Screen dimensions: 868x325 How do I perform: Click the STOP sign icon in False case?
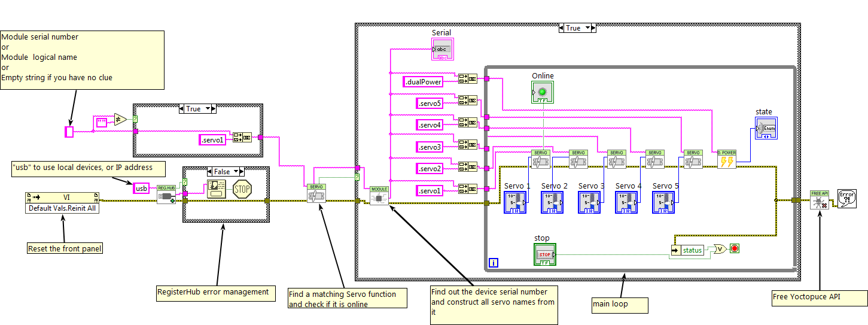[242, 189]
